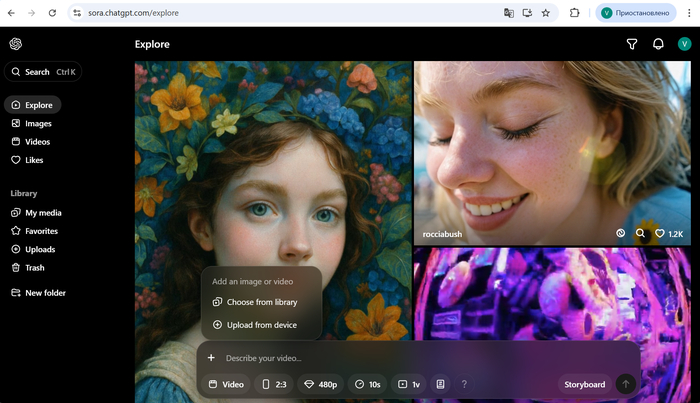The height and width of the screenshot is (403, 700).
Task: Click the Storyboard button
Action: click(584, 384)
